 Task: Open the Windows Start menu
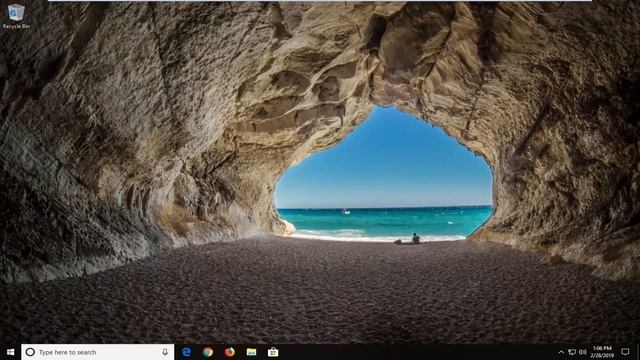pyautogui.click(x=11, y=352)
